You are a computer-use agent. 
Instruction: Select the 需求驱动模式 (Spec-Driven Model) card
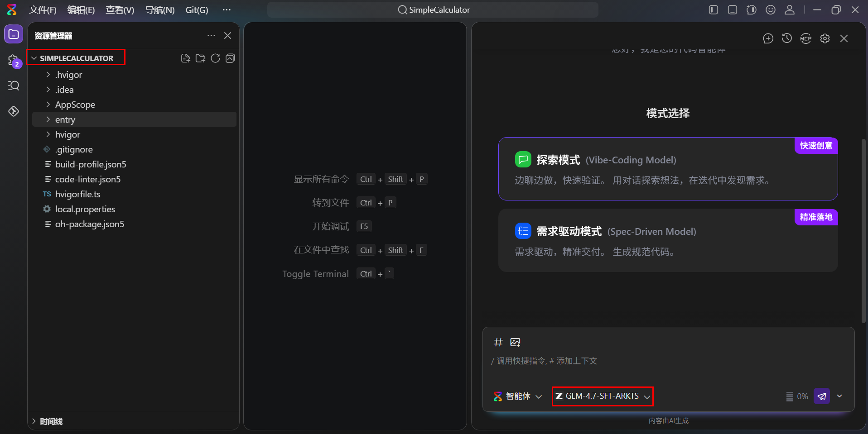668,240
